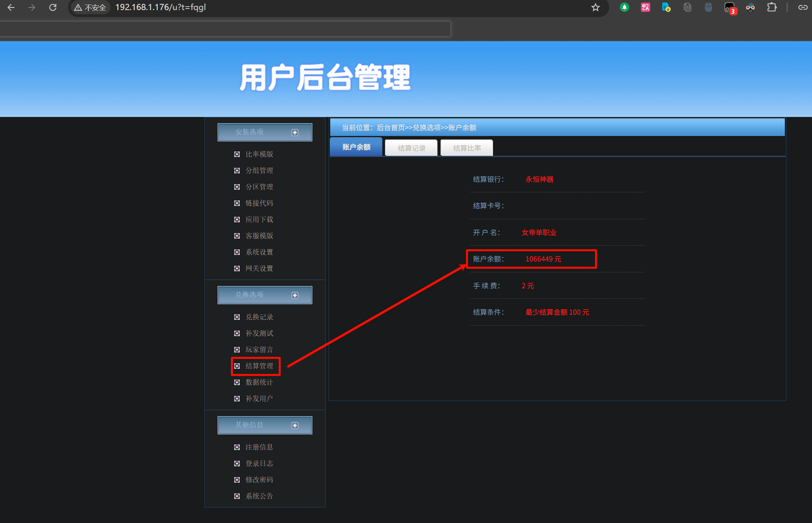Screen dimensions: 812x523
Task: Click the back navigation arrow
Action: click(x=11, y=7)
